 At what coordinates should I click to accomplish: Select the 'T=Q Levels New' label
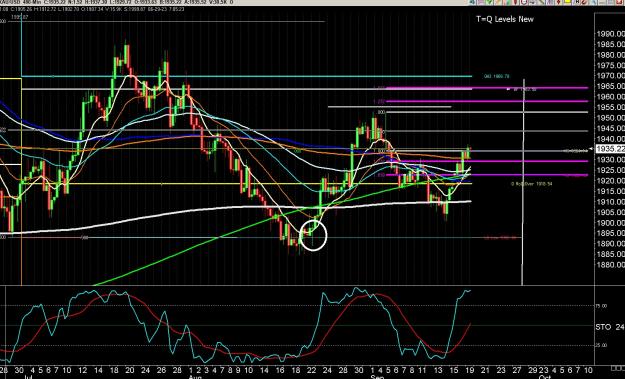point(505,19)
